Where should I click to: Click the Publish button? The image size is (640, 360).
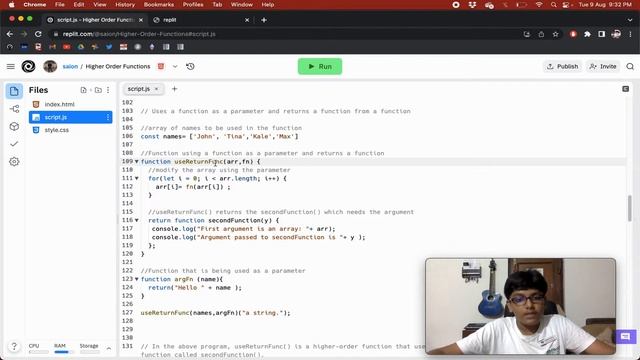[562, 67]
